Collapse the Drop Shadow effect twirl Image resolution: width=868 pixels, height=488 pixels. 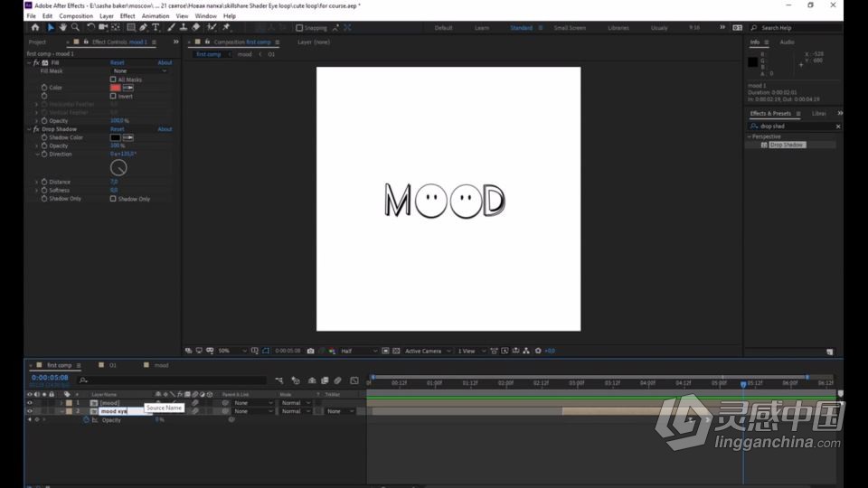point(29,129)
